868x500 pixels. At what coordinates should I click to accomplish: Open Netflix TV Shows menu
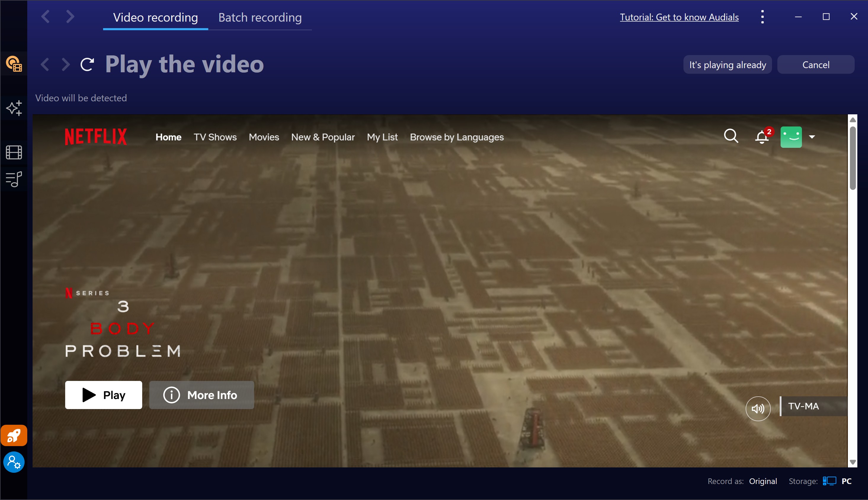coord(215,137)
